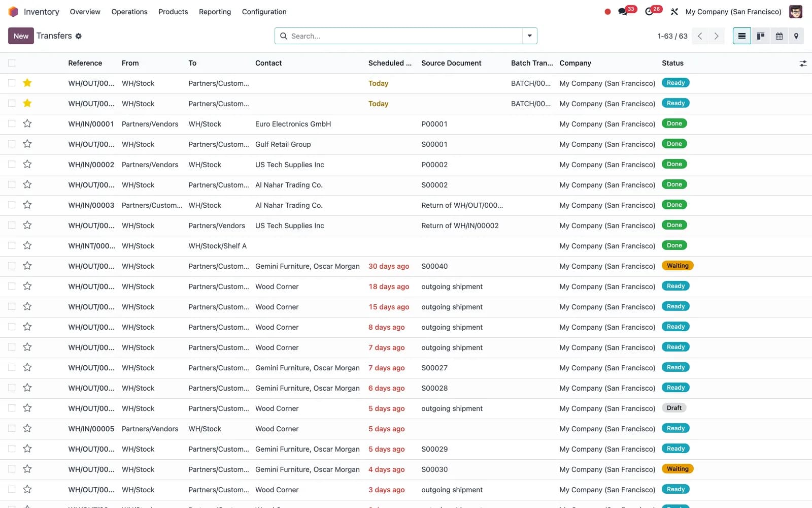Go to the Overview menu item
Image resolution: width=812 pixels, height=508 pixels.
point(85,12)
